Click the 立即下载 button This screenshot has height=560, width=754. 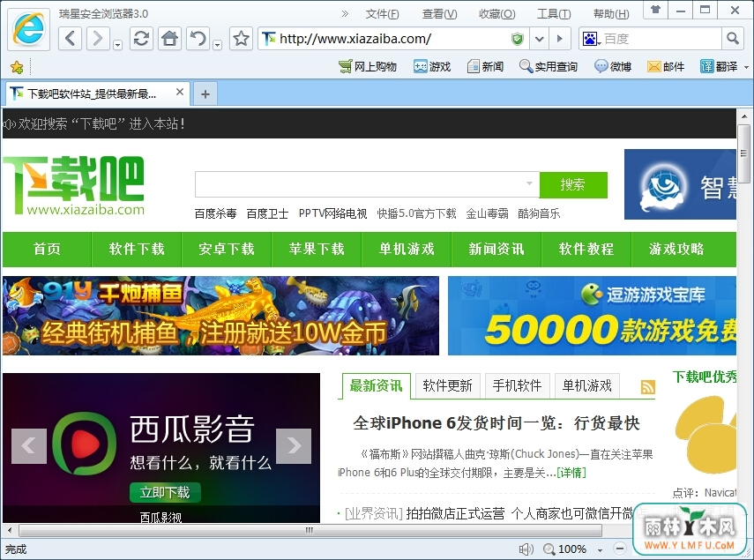click(165, 492)
